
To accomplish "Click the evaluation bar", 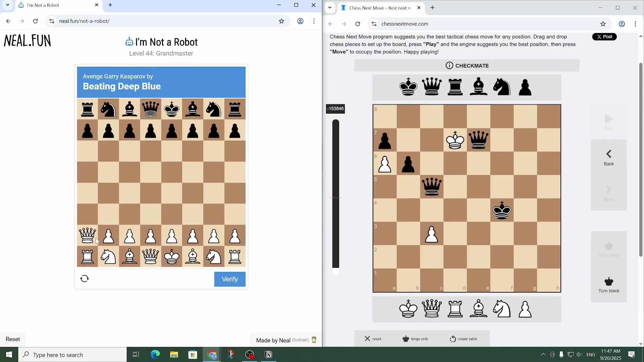I will 336,198.
